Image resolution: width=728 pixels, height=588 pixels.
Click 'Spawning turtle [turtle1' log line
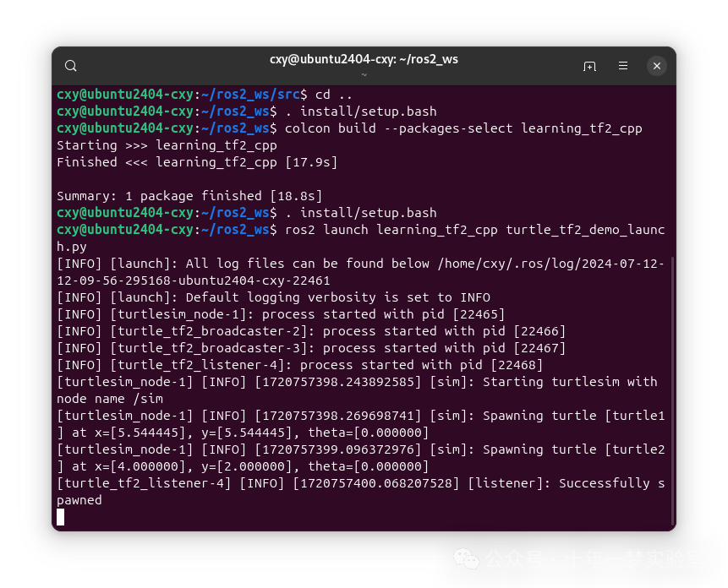(x=360, y=416)
